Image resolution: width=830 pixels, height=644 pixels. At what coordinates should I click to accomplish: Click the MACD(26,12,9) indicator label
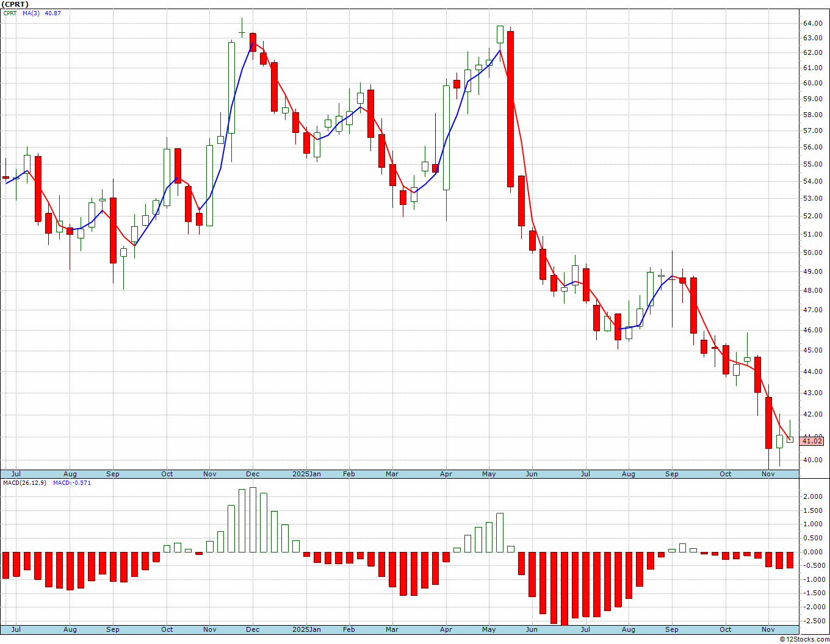click(x=24, y=483)
